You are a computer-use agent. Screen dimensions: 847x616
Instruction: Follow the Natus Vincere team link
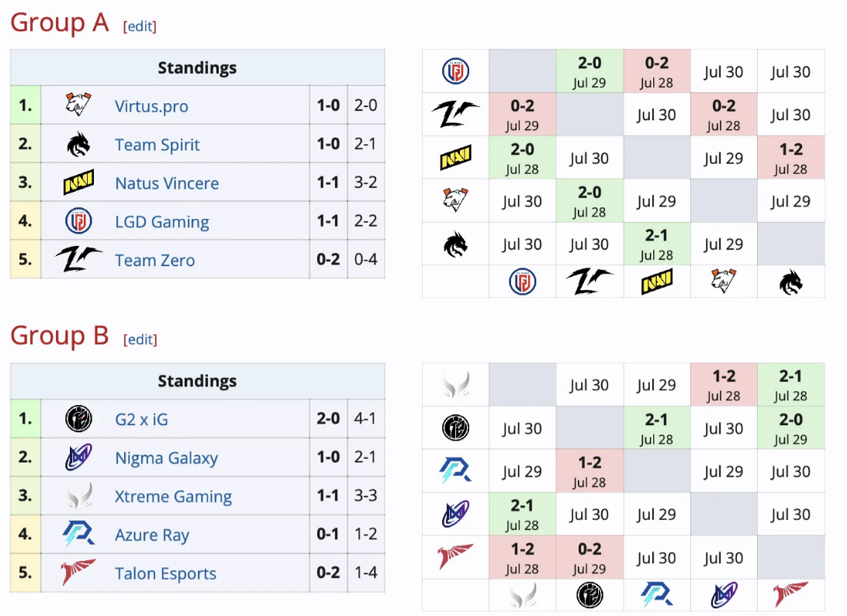click(167, 183)
